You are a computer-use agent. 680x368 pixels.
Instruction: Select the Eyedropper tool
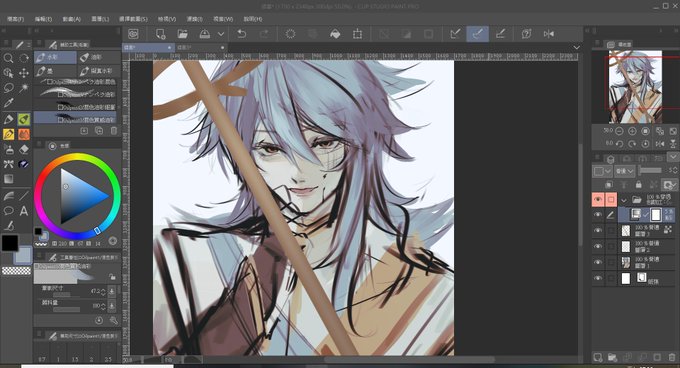click(x=8, y=103)
